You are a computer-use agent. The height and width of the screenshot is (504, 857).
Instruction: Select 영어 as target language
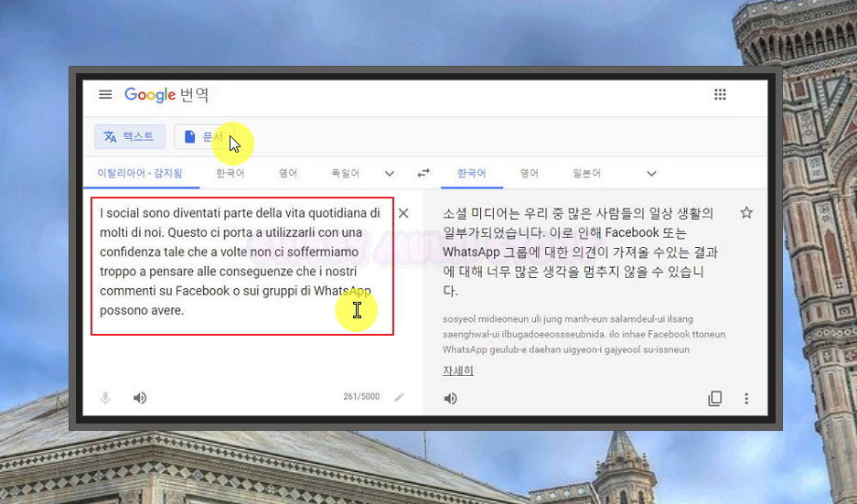point(529,173)
